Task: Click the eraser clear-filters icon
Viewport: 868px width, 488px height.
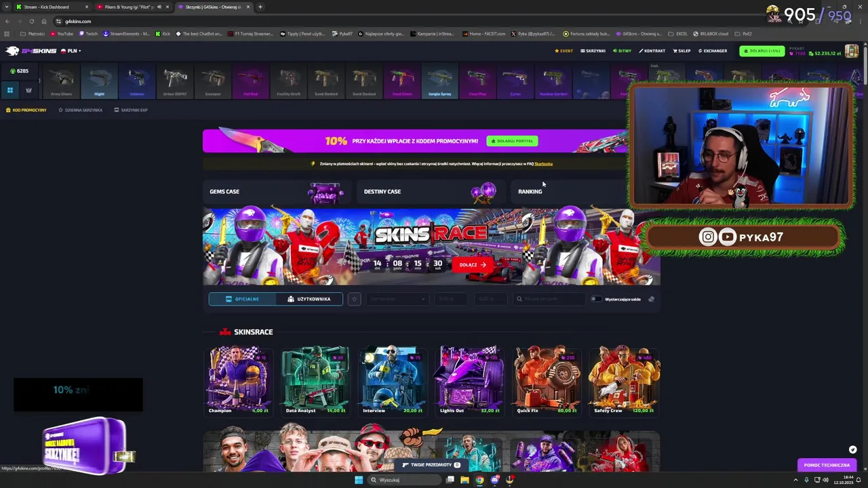Action: pyautogui.click(x=651, y=299)
